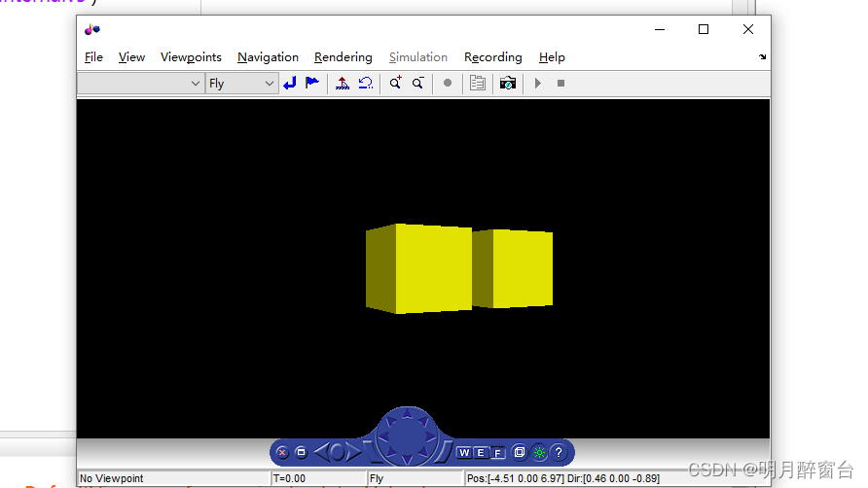
Task: Click the slide right bracket on navigation panel
Action: [443, 452]
